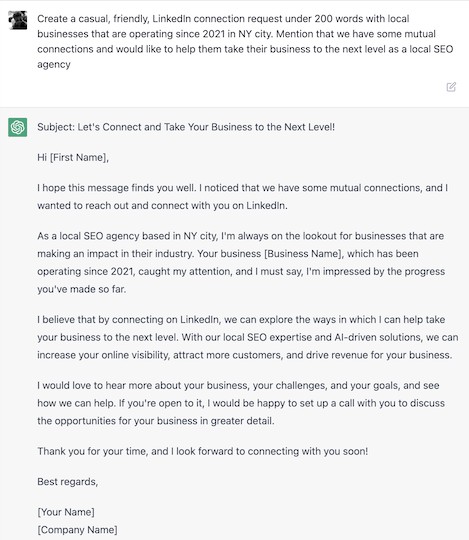Click the paragraph starting 'I would love to hear'
Image resolution: width=469 pixels, height=540 pixels.
[x=241, y=403]
